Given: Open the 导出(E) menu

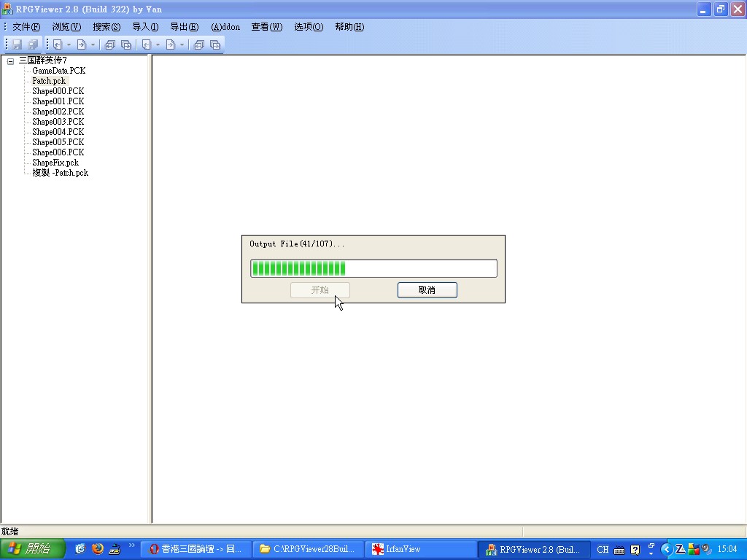Looking at the screenshot, I should [185, 27].
